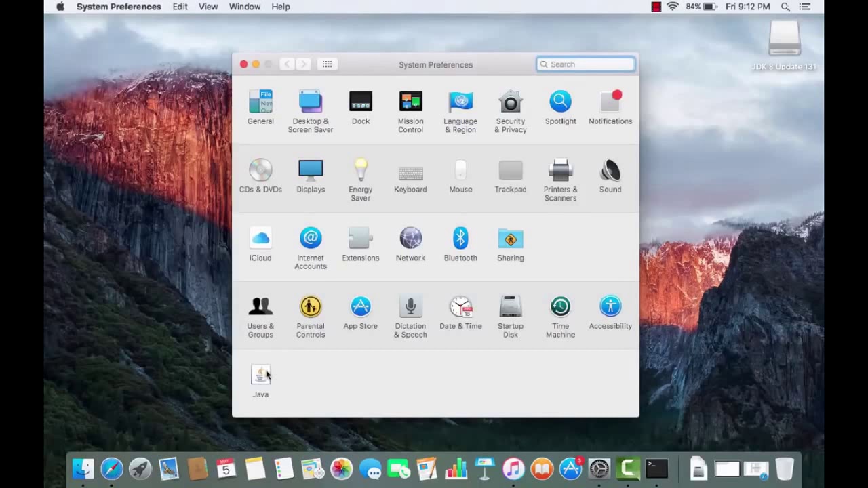
Task: Open Terminal from the Dock
Action: tap(656, 468)
